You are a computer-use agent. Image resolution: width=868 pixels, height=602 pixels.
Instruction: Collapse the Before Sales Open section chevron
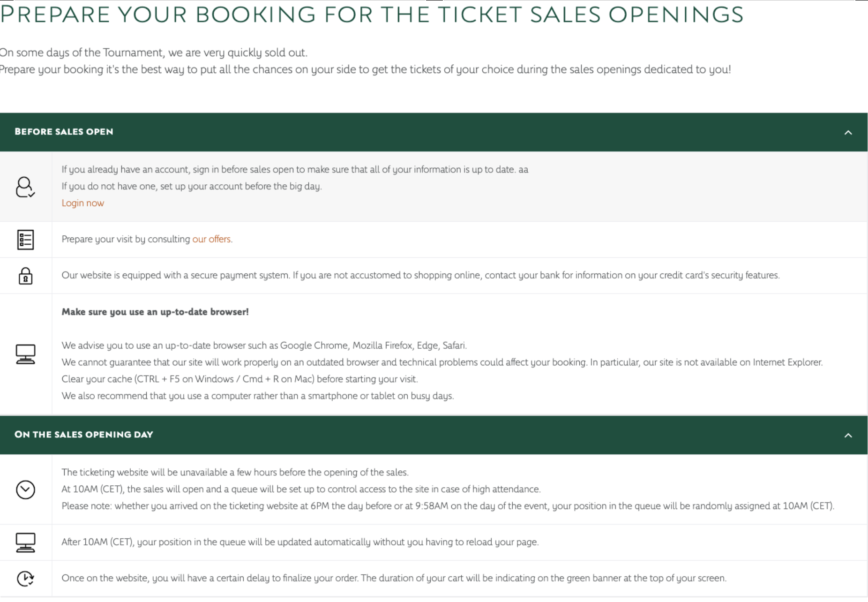(848, 133)
